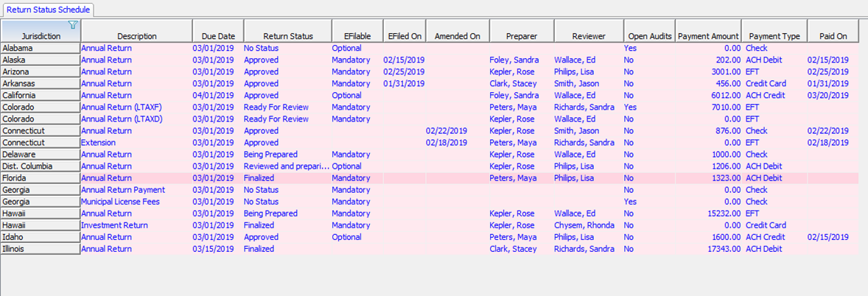Click the Payment Amount column header

click(709, 31)
